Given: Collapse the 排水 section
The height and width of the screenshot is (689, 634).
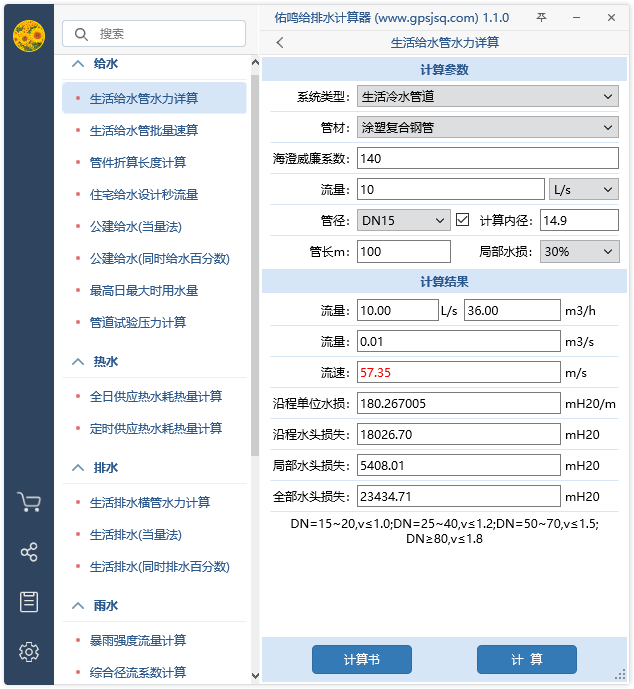Looking at the screenshot, I should 78,468.
